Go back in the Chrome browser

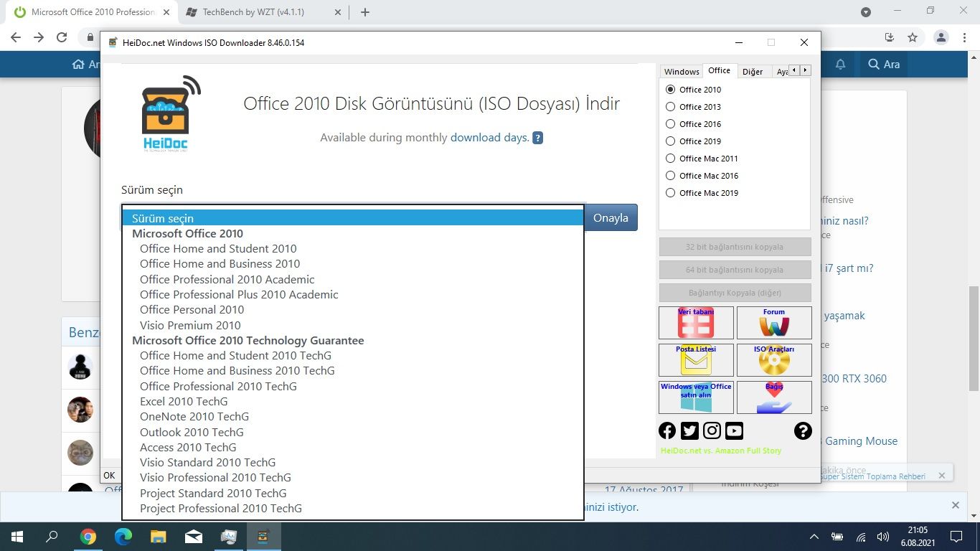[x=16, y=37]
